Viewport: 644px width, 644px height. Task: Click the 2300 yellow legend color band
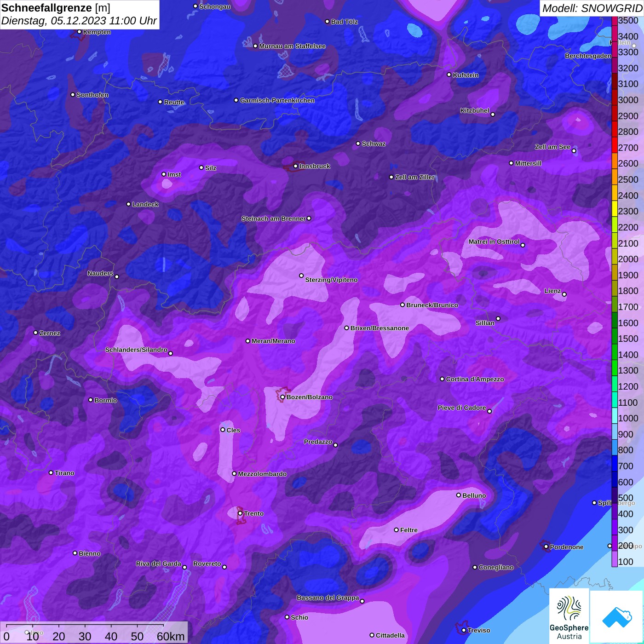(x=614, y=208)
